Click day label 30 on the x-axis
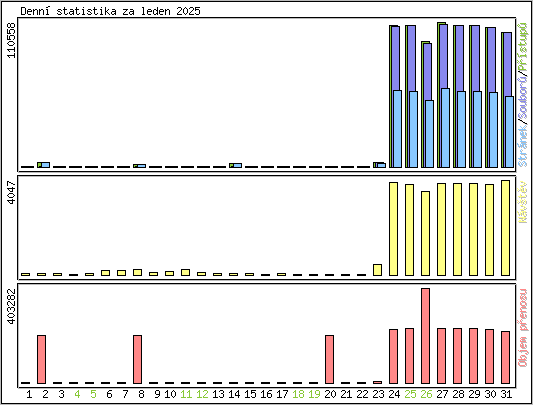This screenshot has height=405, width=533. tap(490, 394)
